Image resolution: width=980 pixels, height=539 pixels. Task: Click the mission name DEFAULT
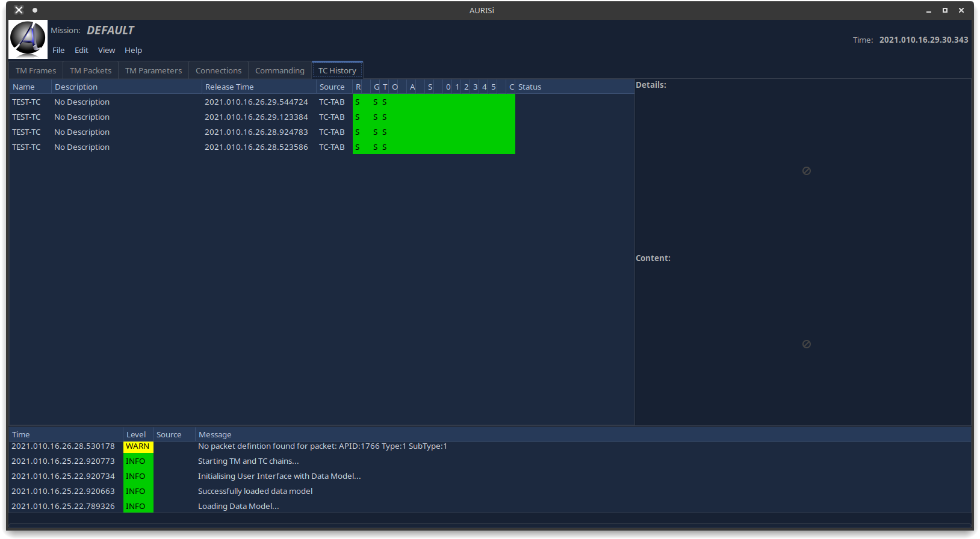tap(110, 30)
